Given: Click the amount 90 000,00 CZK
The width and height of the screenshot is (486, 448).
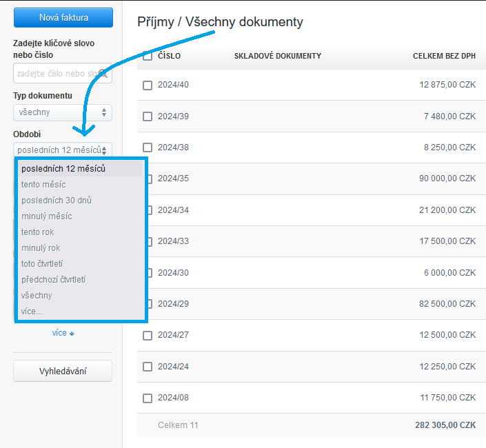Looking at the screenshot, I should (x=447, y=179).
